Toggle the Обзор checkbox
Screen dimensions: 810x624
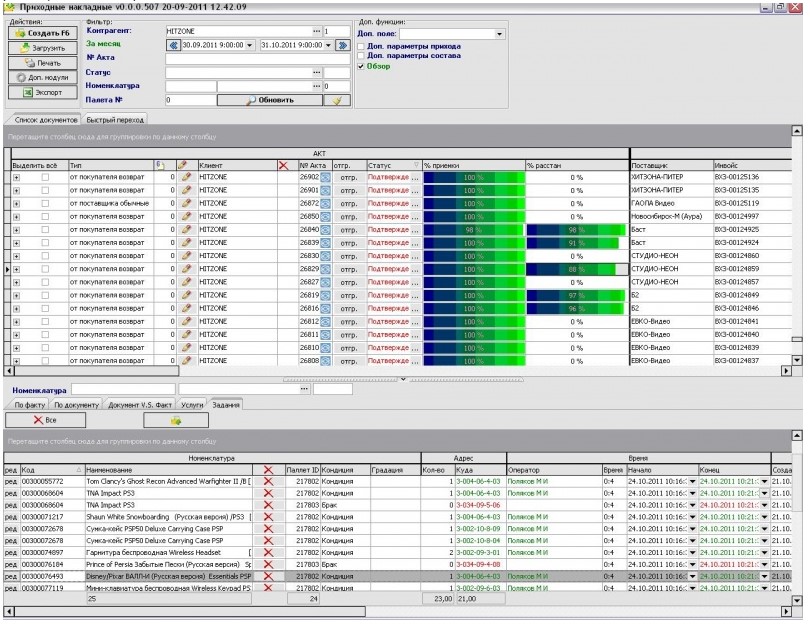(361, 66)
